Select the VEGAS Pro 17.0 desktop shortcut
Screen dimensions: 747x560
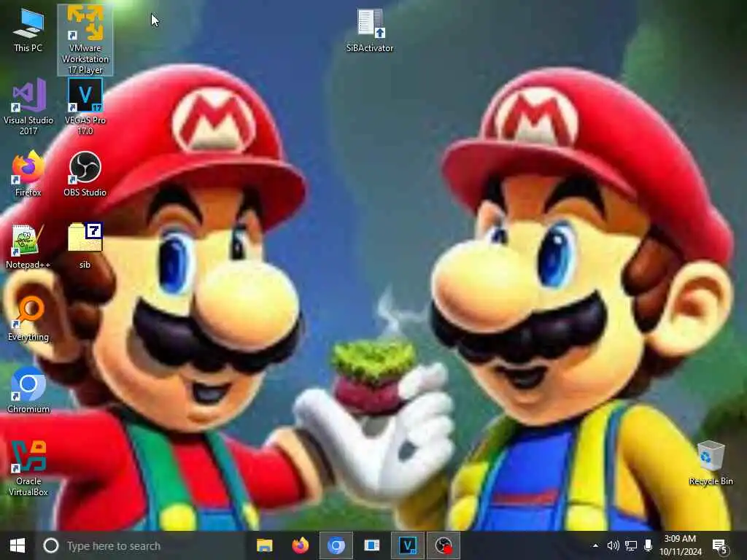[85, 106]
